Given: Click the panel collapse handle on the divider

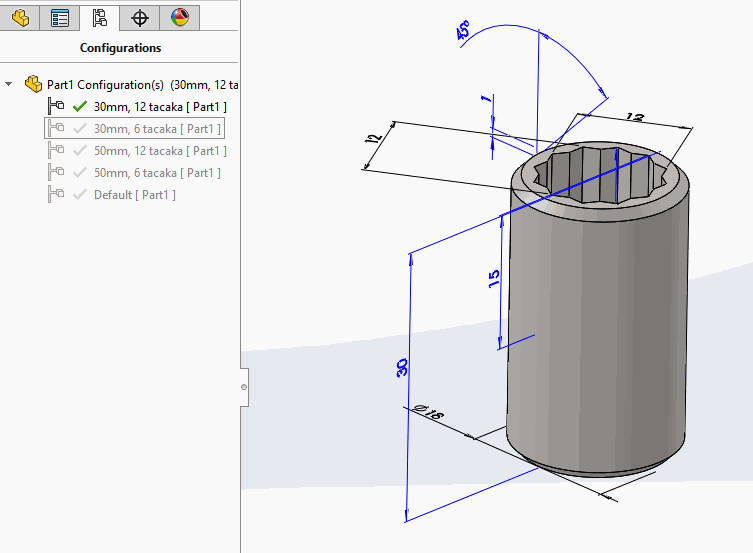Looking at the screenshot, I should [x=244, y=386].
